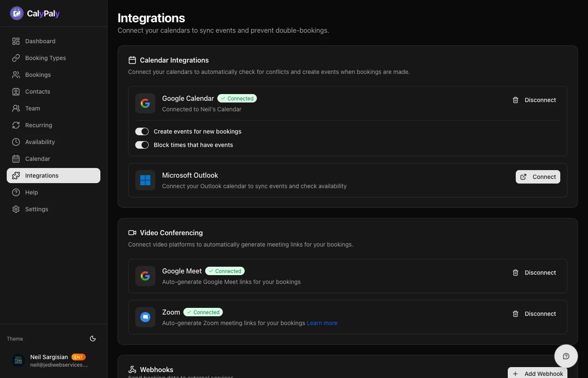Navigate to Settings in the sidebar
The image size is (588, 378).
coord(37,209)
